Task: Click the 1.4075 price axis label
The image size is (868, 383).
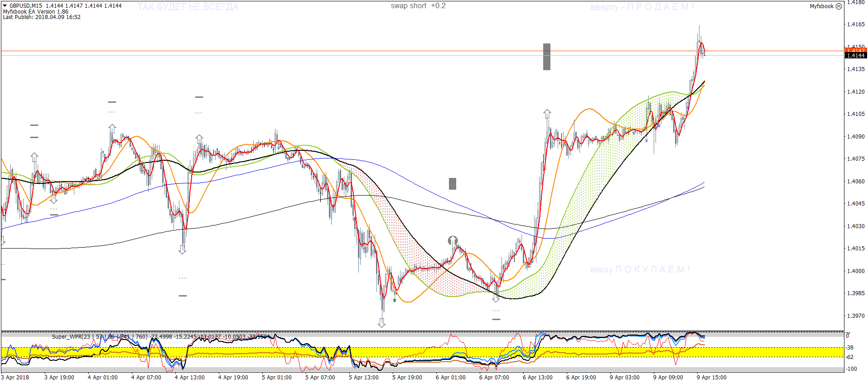Action: point(856,159)
